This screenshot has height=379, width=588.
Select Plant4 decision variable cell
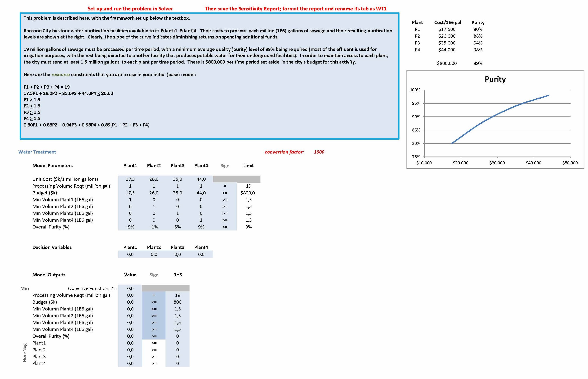201,254
